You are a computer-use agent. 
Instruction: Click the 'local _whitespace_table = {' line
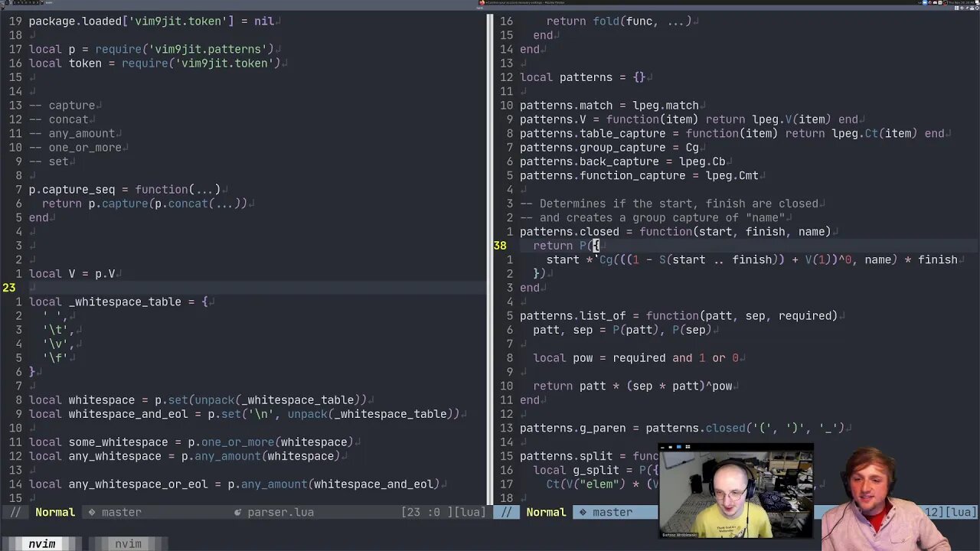point(119,302)
